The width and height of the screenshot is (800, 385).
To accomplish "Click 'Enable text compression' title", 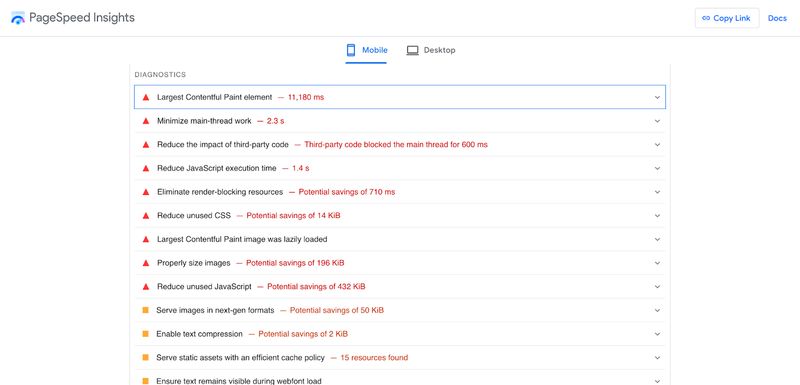I will pyautogui.click(x=199, y=333).
